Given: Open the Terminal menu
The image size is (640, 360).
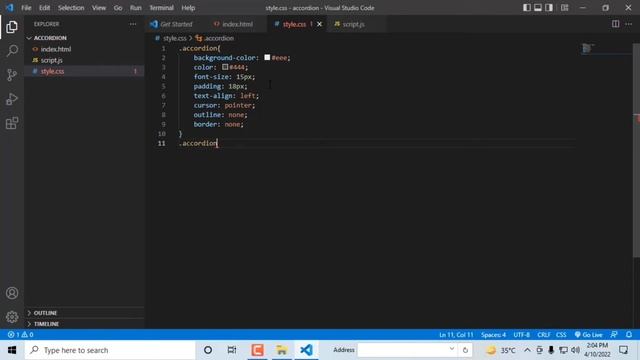Looking at the screenshot, I should click(161, 8).
